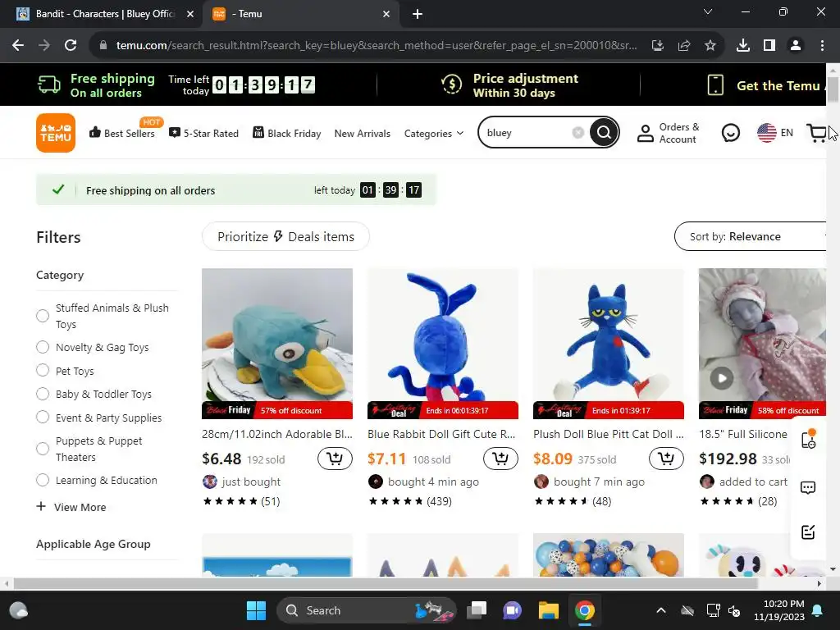The image size is (840, 630).
Task: Open the shopping cart icon
Action: coord(816,133)
